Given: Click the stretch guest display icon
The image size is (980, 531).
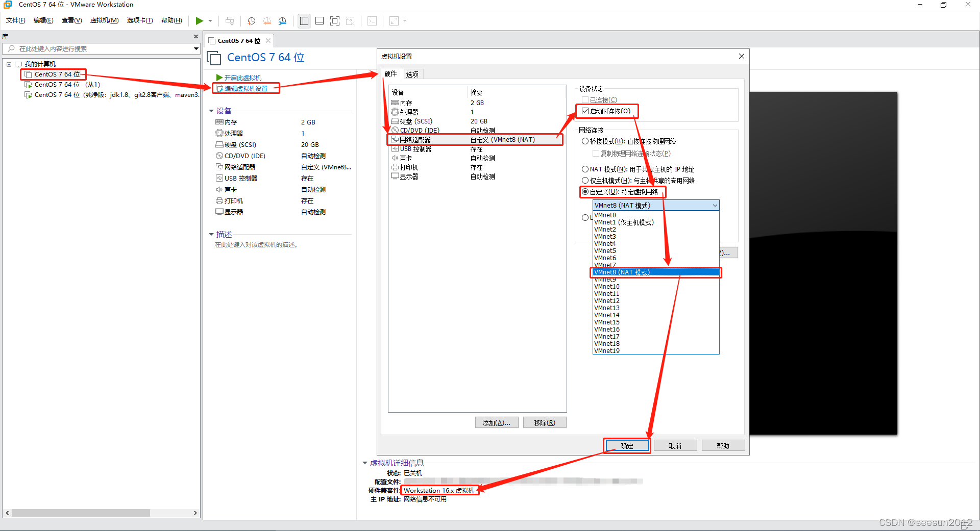Looking at the screenshot, I should [394, 21].
